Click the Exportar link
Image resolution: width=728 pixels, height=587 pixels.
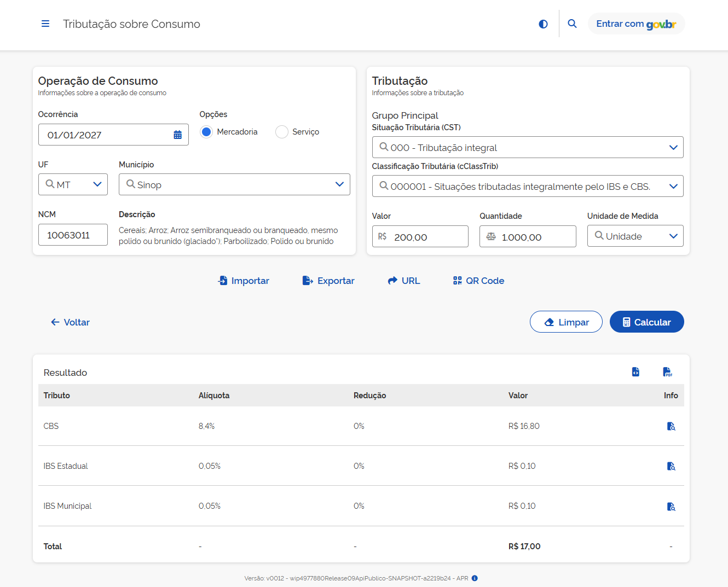[x=328, y=281]
